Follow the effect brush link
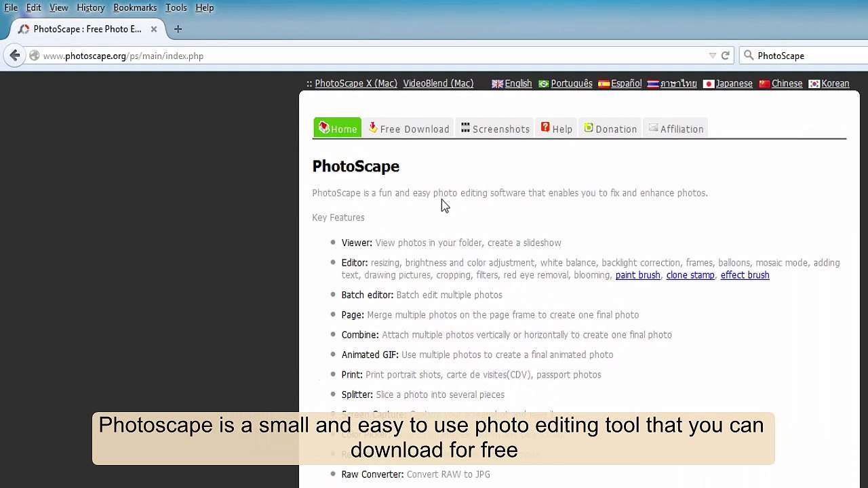This screenshot has height=488, width=868. [x=745, y=275]
